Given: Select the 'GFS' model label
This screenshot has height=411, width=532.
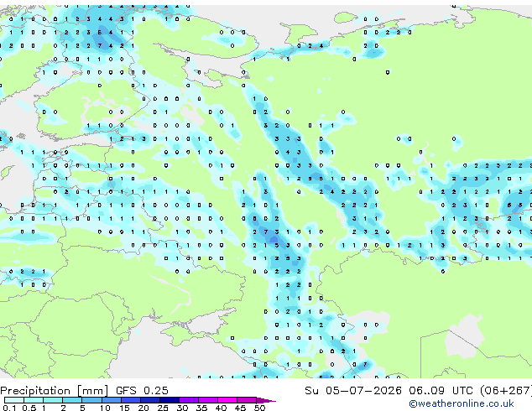Looking at the screenshot, I should pos(126,391).
